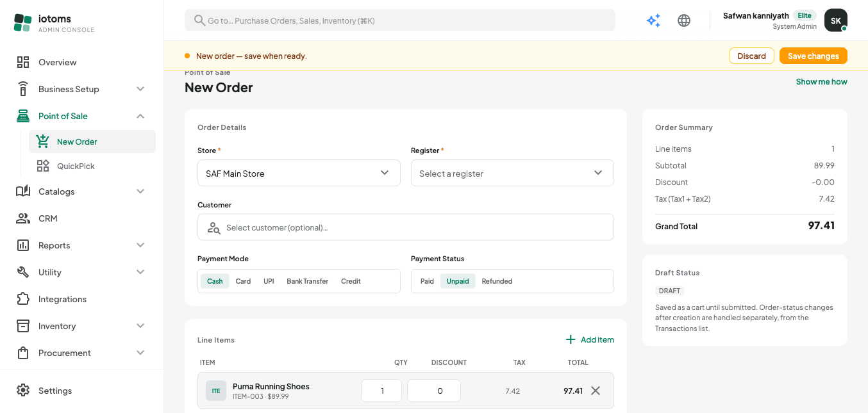Click the Inventory box icon
This screenshot has height=413, width=868.
coord(23,326)
